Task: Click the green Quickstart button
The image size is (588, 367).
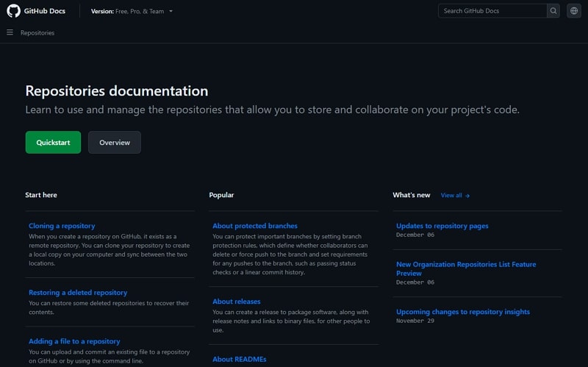Action: point(53,142)
